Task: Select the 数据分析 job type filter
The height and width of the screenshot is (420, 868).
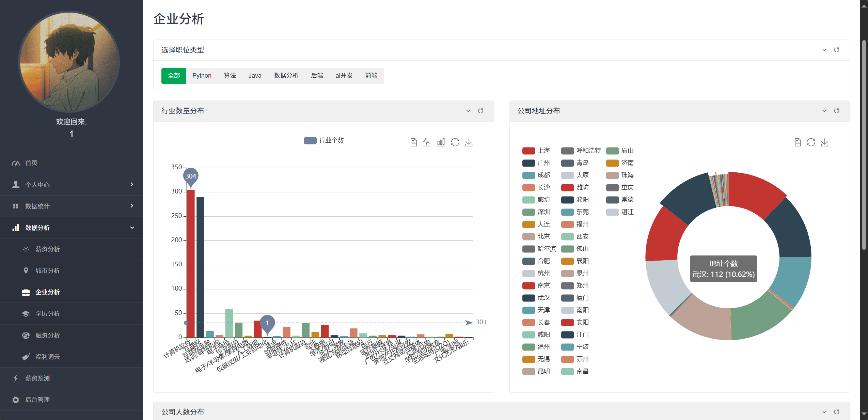Action: [286, 76]
